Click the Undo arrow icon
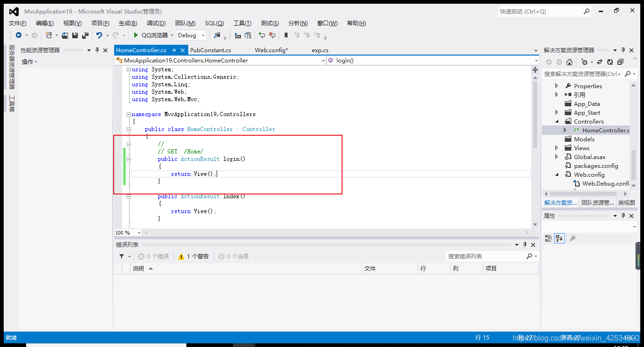Viewport: 644px width, 347px height. 99,35
